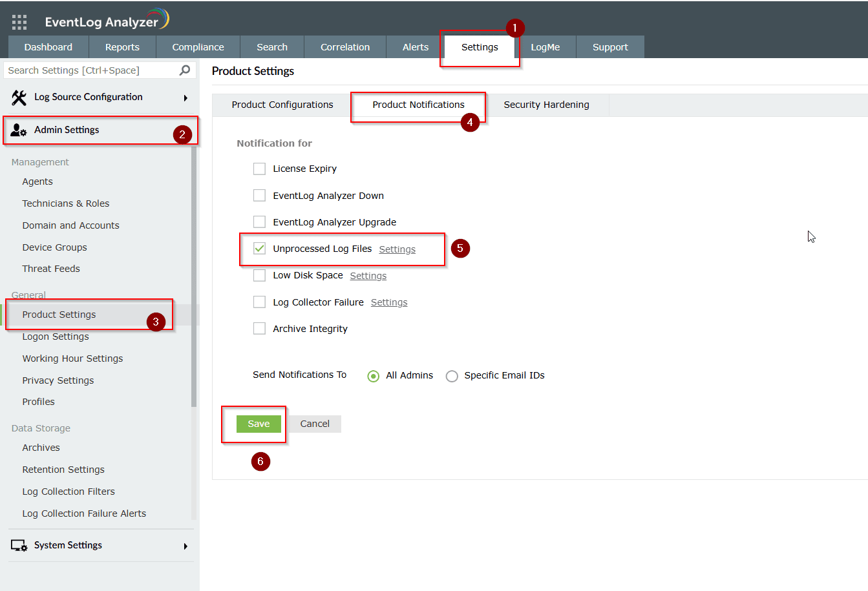
Task: Open Log Collector Failure Settings link
Action: (x=389, y=302)
